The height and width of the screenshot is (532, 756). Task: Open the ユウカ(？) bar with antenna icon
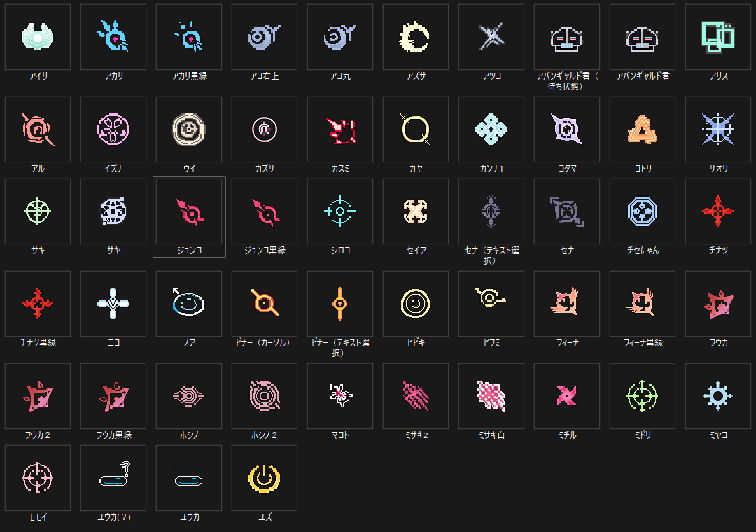113,478
